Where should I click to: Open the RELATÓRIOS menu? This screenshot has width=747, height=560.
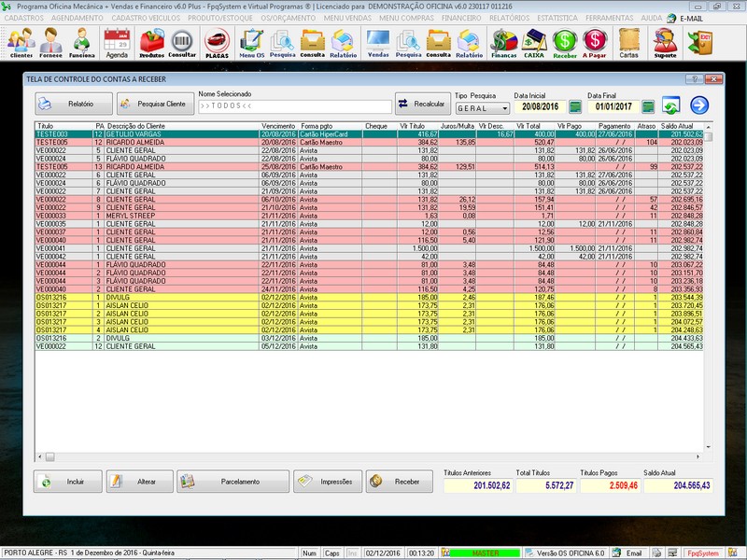coord(509,18)
